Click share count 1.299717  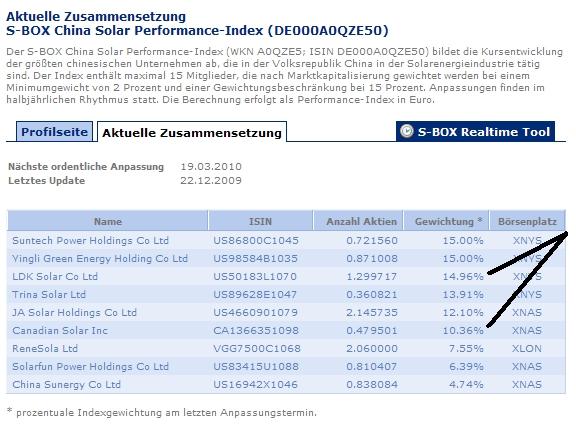pyautogui.click(x=372, y=276)
